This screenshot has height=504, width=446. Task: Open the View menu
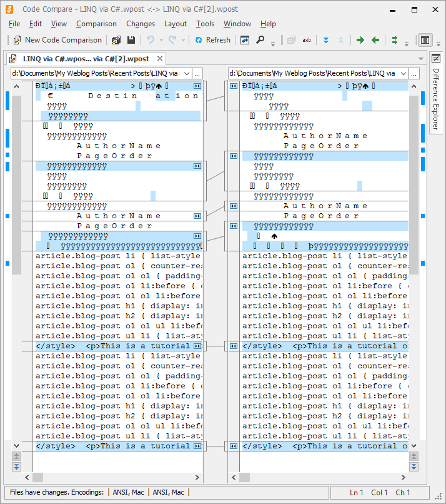(59, 24)
